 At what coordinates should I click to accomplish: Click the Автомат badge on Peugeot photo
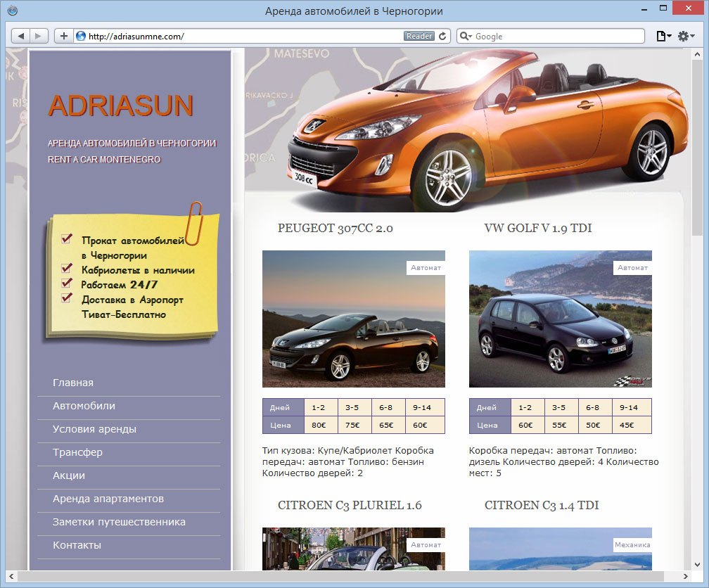[426, 268]
